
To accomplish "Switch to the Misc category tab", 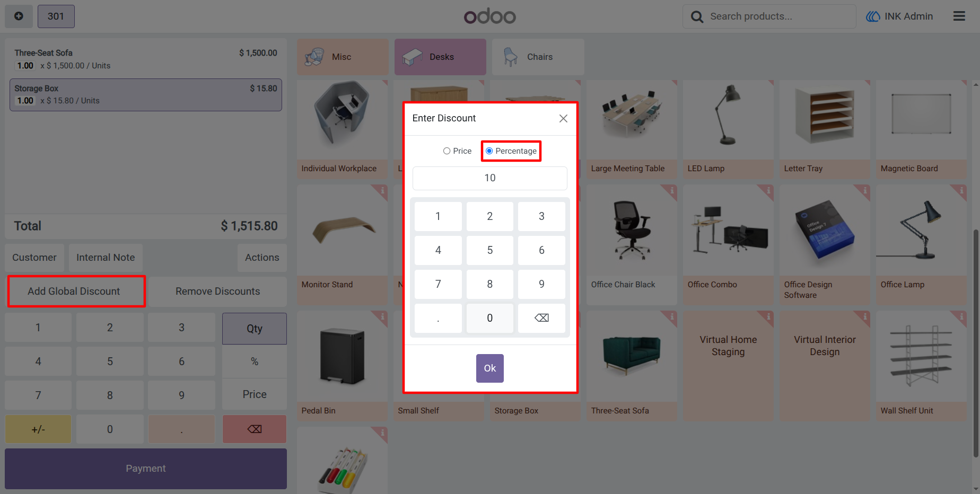I will [343, 57].
